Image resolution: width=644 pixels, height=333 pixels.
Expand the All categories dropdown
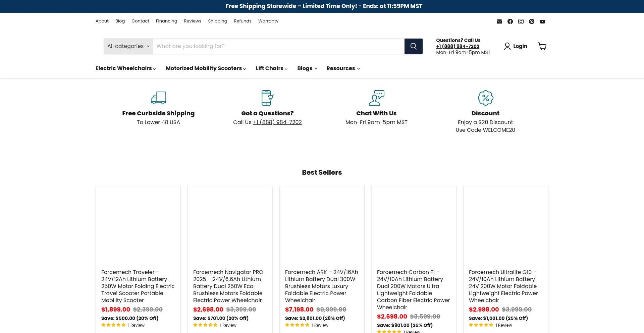(x=128, y=46)
